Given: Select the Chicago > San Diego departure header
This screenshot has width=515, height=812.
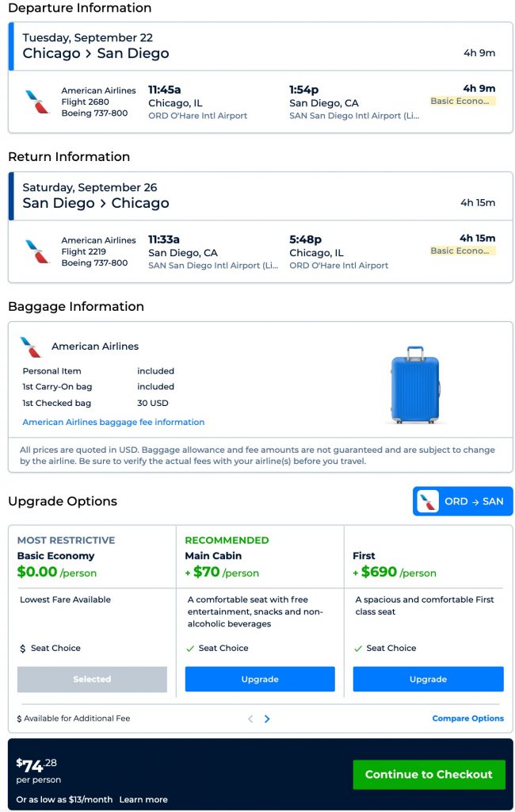Looking at the screenshot, I should pyautogui.click(x=95, y=53).
